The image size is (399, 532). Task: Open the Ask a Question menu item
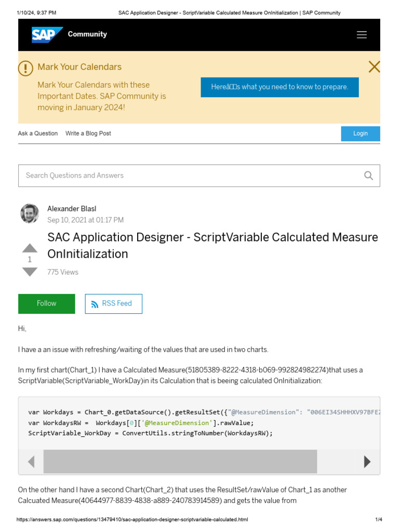(38, 134)
